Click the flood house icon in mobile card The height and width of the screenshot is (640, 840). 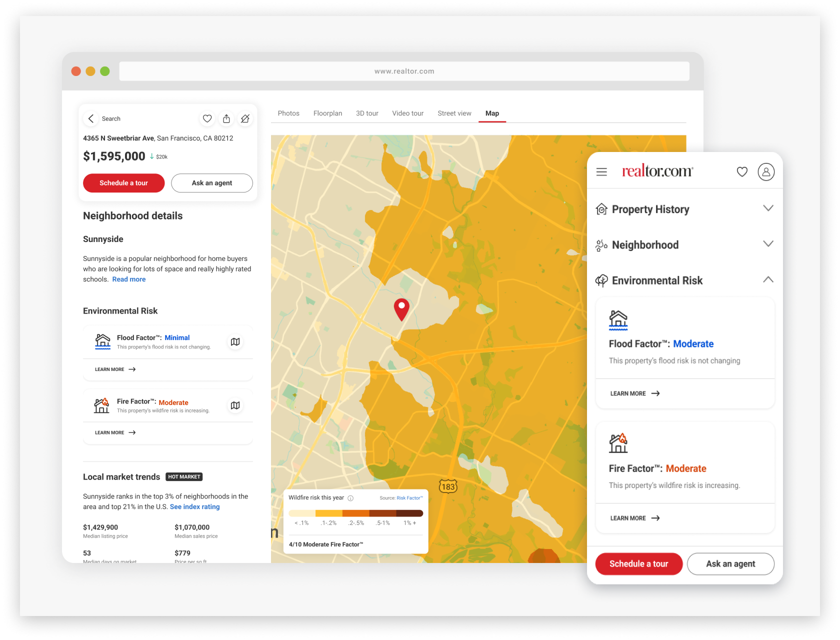[x=618, y=320]
